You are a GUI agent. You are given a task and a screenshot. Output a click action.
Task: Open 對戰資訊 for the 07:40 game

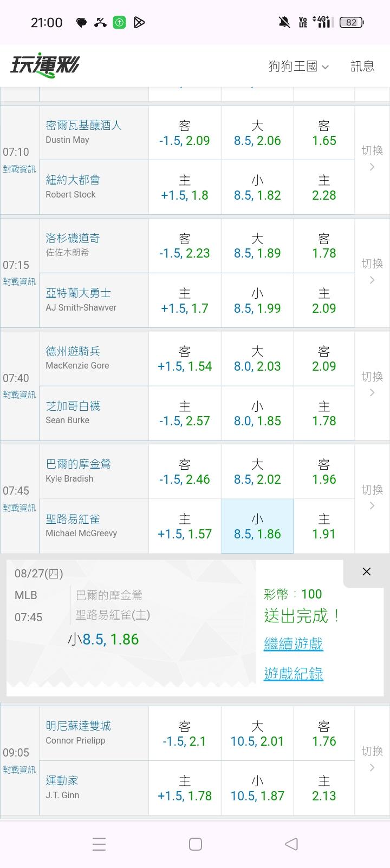19,395
